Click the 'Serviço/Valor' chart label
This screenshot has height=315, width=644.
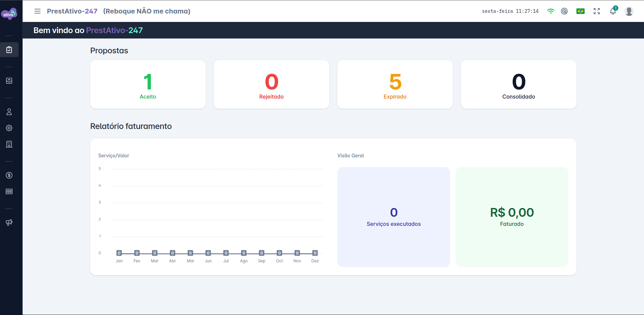[x=113, y=156]
